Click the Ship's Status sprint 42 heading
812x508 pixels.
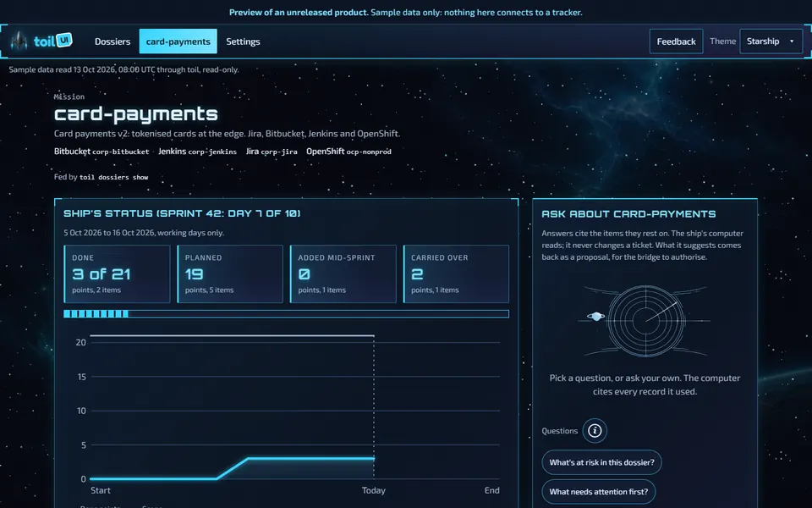coord(182,213)
